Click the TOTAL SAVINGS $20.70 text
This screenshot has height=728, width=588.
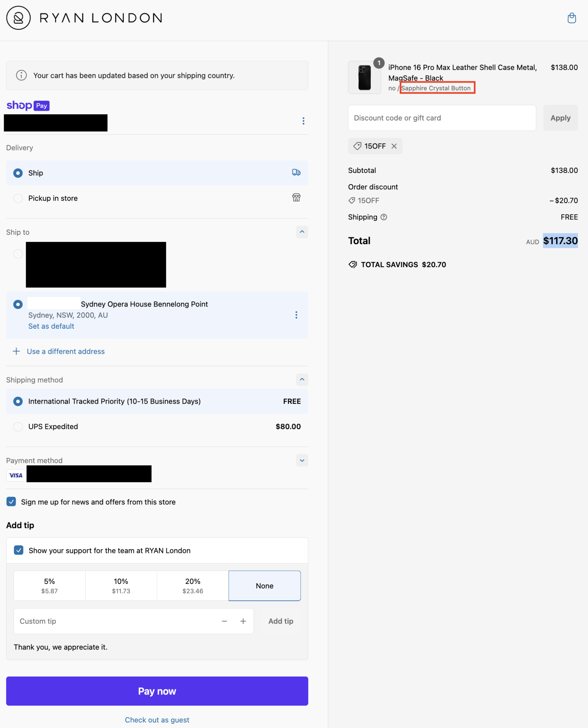click(x=404, y=265)
